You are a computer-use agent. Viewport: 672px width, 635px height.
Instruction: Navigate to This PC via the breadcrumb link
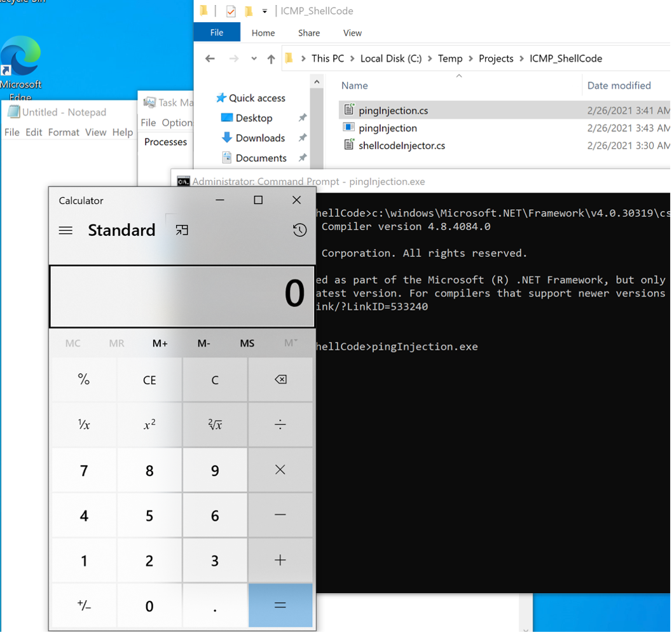click(x=327, y=58)
